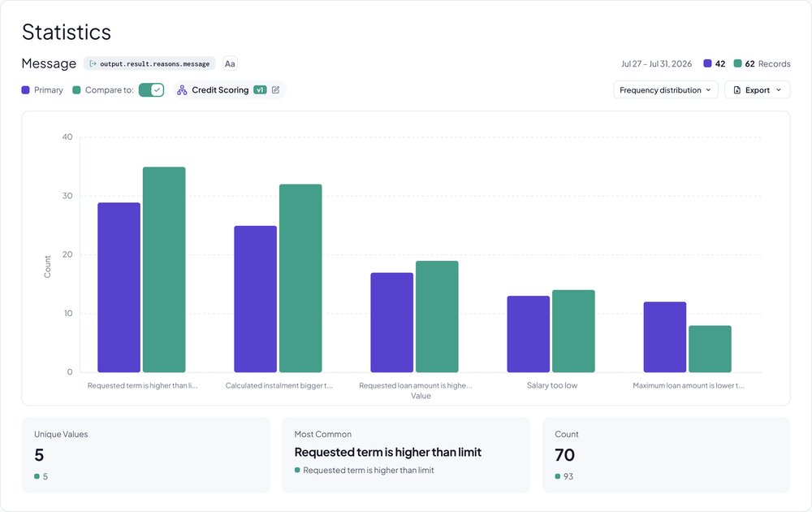Open the Export dropdown menu
This screenshot has width=812, height=512.
click(757, 90)
